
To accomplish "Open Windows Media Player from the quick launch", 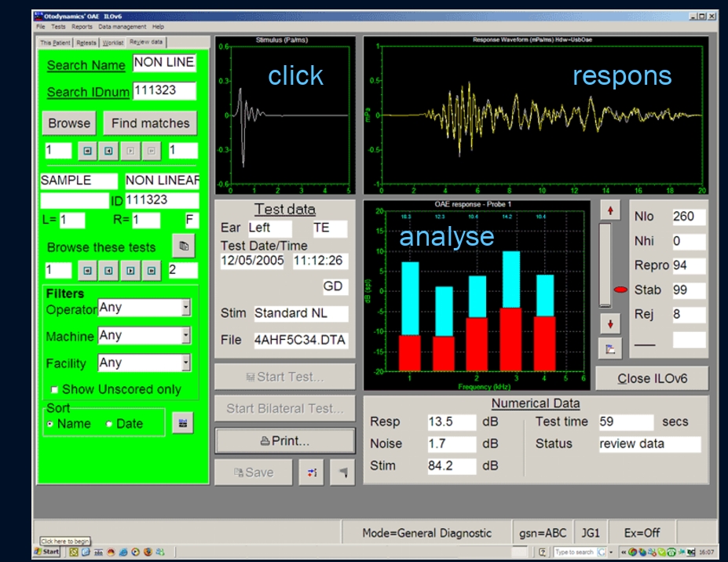I will pyautogui.click(x=136, y=553).
